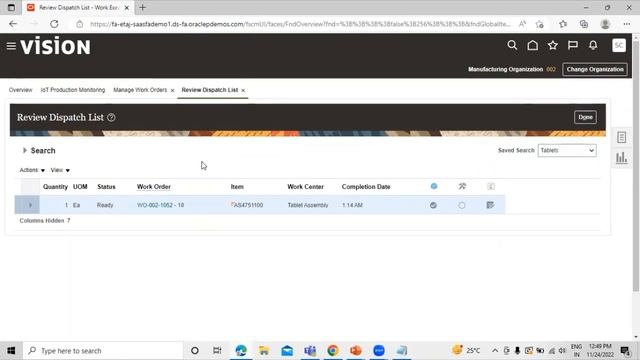Open the taskbar clock and date
Viewport: 640px width, 360px height.
click(x=600, y=351)
